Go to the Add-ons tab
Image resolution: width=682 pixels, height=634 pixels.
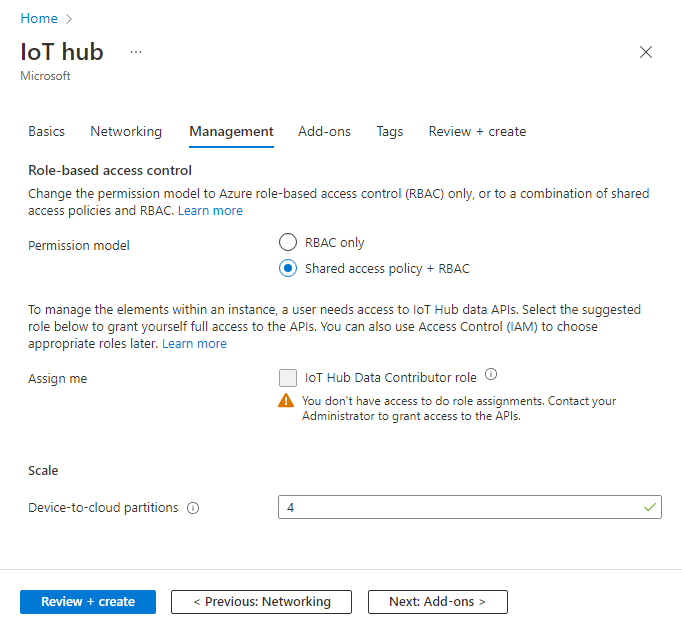[x=324, y=131]
